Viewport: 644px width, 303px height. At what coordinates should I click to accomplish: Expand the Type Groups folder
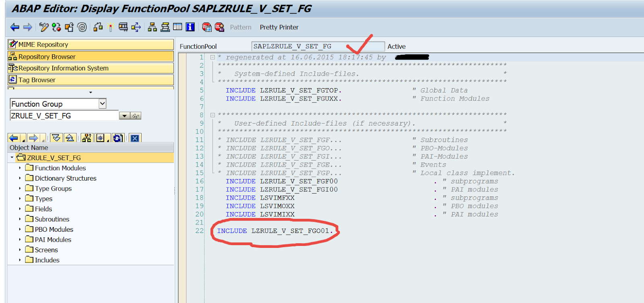coord(20,188)
